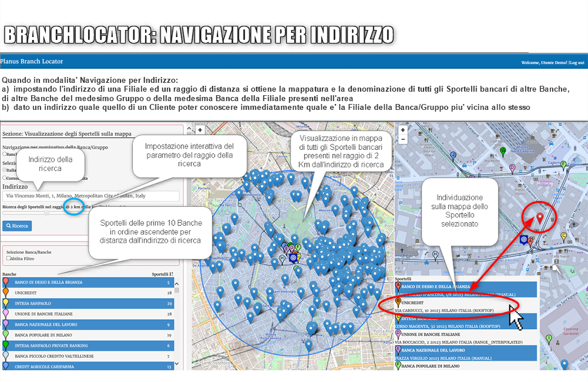588x382 pixels.
Task: Click the orange pin beside UNICREDIT in Banche list
Action: (x=6, y=292)
